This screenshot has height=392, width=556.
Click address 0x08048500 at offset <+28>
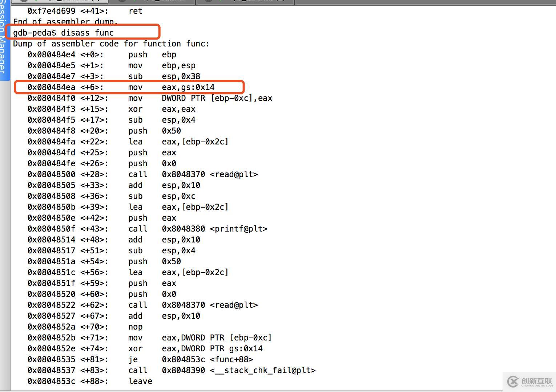coord(51,174)
